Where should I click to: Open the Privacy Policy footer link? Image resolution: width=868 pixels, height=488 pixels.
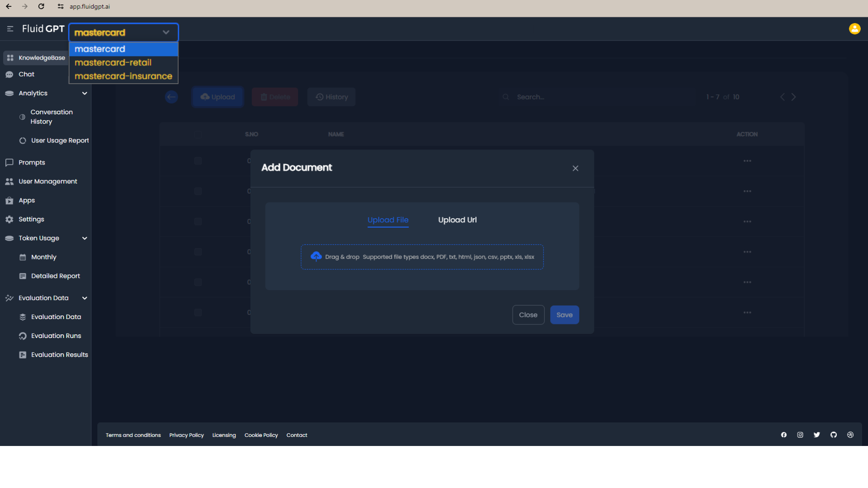(186, 435)
